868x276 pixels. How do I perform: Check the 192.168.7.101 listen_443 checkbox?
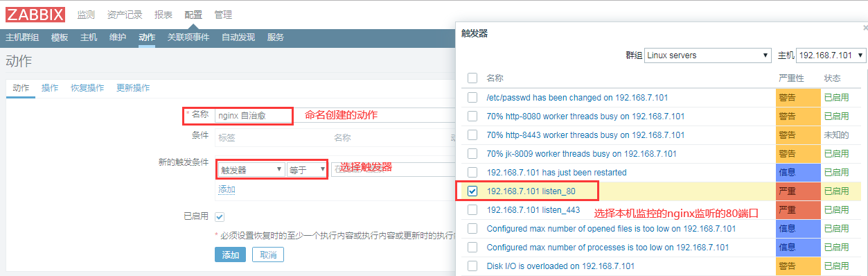[472, 209]
